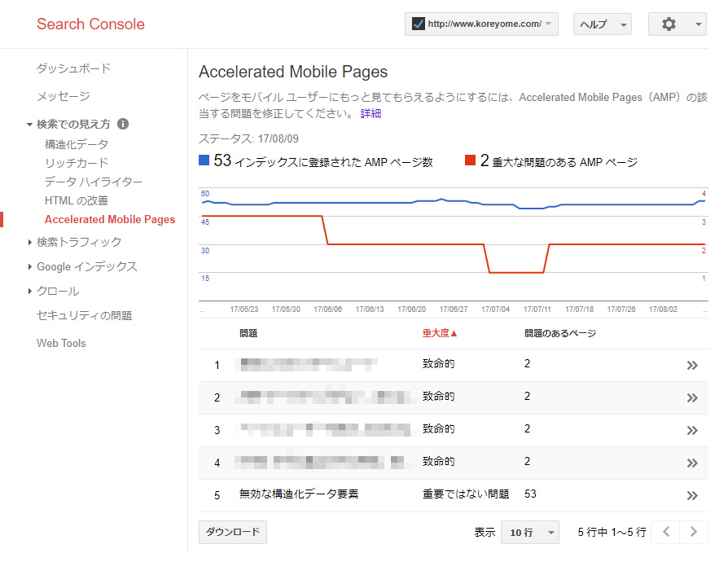Viewport: 728px width, 562px height.
Task: Open the ヘルプ help dropdown
Action: click(x=603, y=24)
